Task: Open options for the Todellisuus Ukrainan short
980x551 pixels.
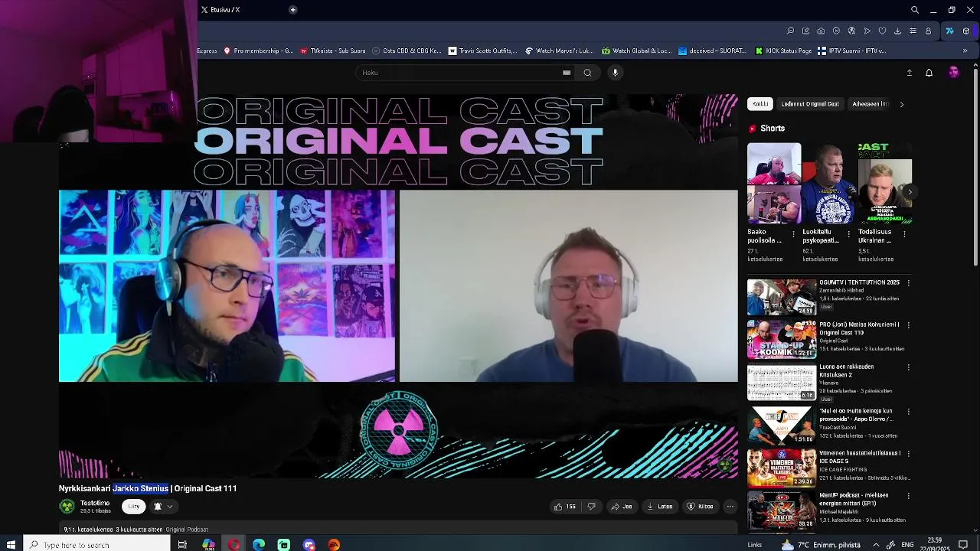Action: tap(904, 235)
